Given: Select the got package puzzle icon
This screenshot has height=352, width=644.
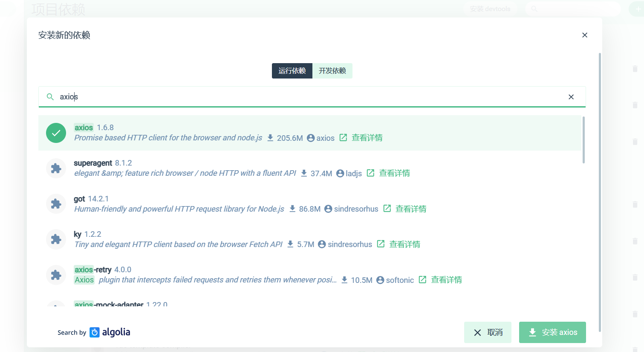Looking at the screenshot, I should 56,204.
